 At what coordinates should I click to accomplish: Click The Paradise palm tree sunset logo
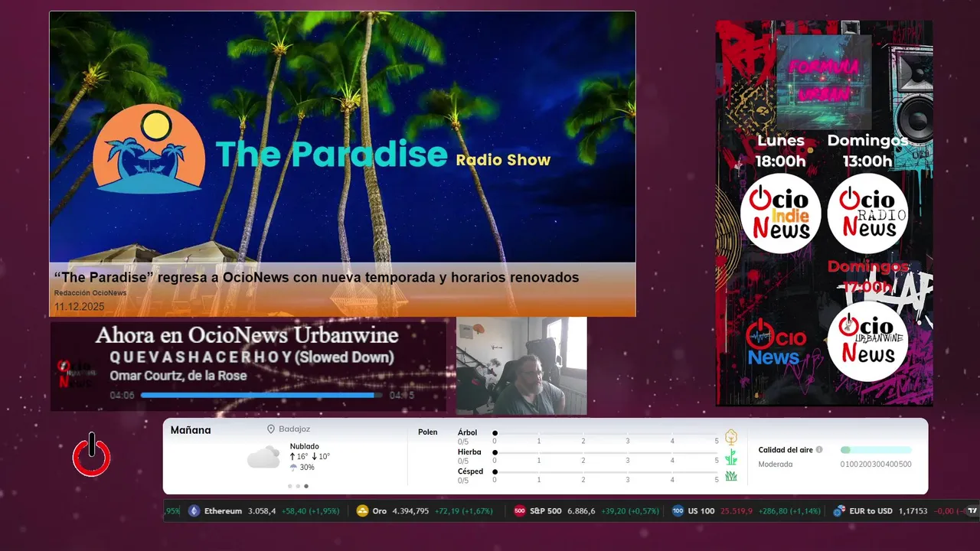149,148
